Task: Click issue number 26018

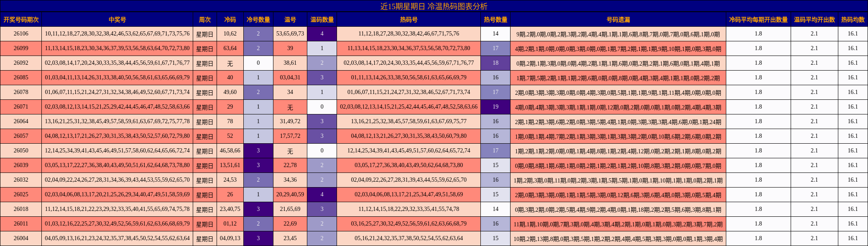Action: pos(21,209)
